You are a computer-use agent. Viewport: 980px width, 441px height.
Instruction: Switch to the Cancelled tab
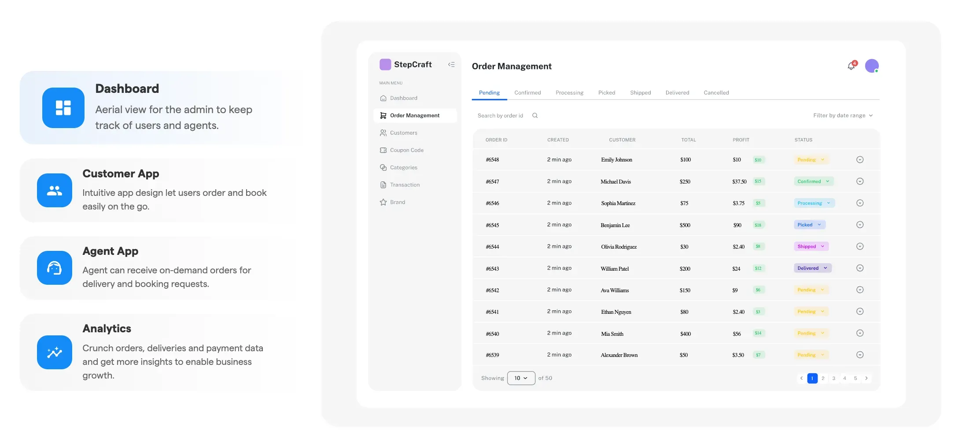tap(716, 93)
